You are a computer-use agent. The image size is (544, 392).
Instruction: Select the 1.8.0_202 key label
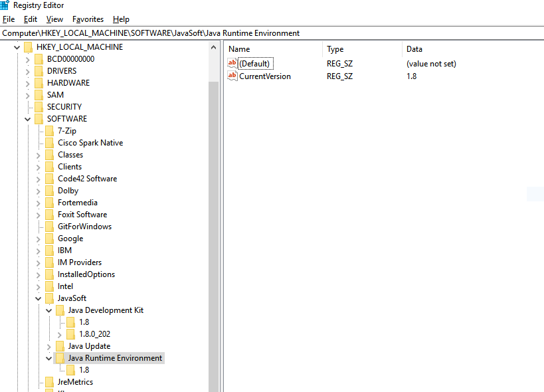click(95, 334)
